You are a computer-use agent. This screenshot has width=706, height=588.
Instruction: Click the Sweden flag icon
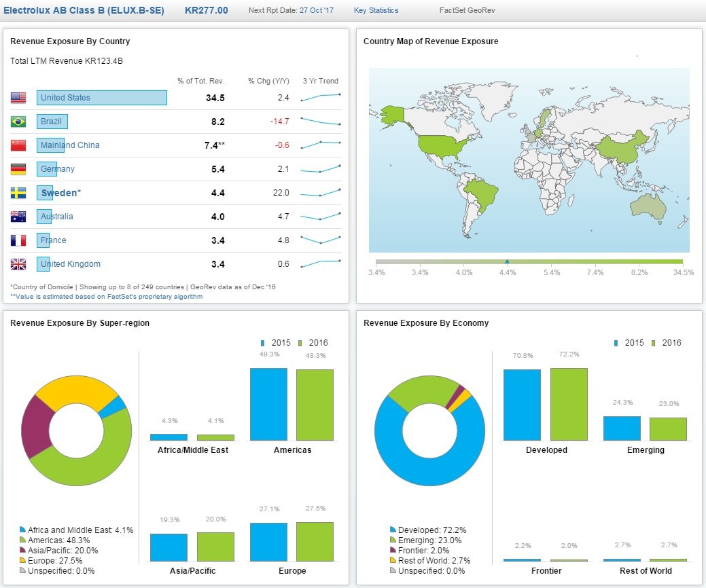pyautogui.click(x=18, y=193)
